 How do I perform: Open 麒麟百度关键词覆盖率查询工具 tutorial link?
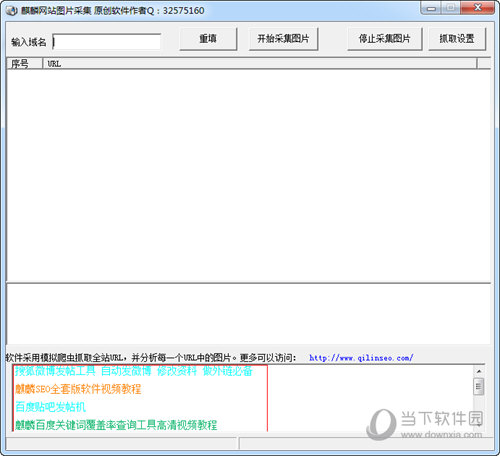pyautogui.click(x=116, y=425)
